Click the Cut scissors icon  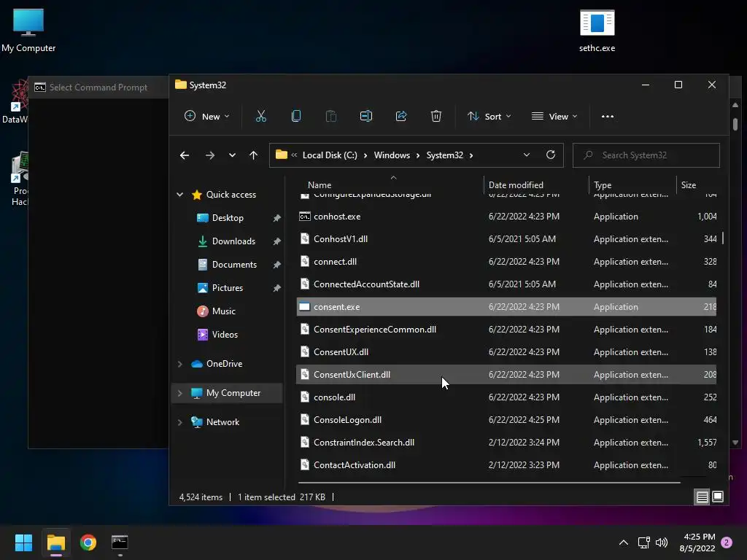[x=260, y=116]
